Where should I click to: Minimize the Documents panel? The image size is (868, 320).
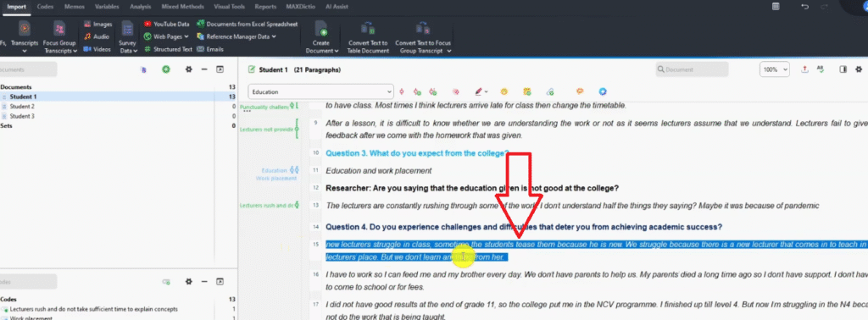pyautogui.click(x=204, y=69)
